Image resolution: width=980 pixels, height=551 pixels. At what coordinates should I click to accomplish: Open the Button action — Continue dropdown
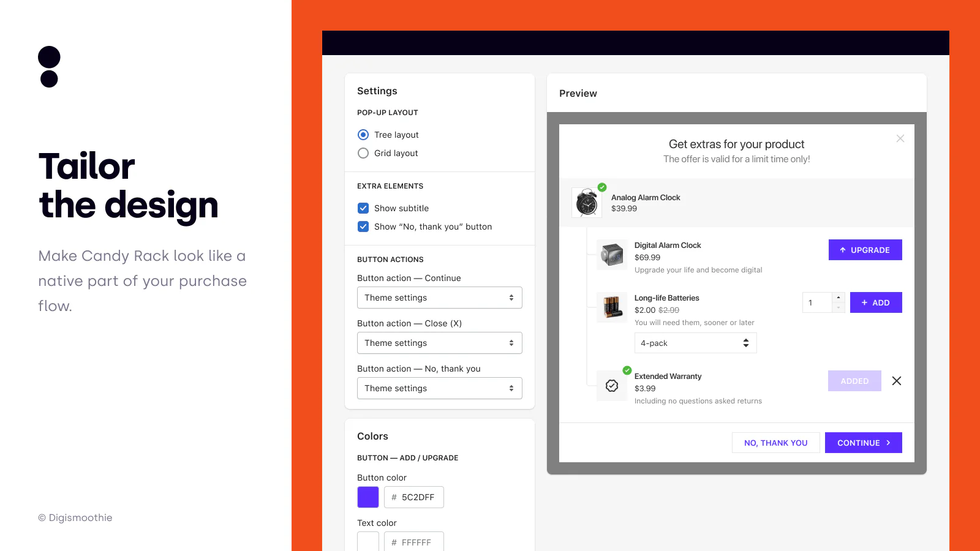click(x=440, y=298)
